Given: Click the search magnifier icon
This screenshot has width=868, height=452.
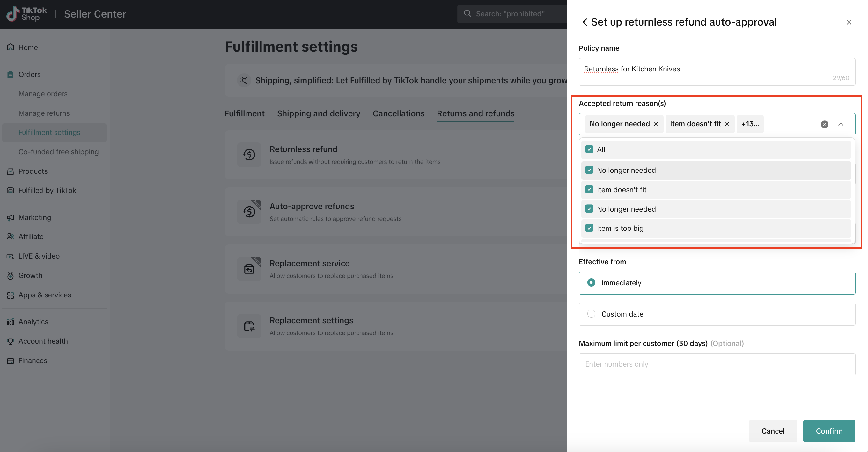Looking at the screenshot, I should coord(467,13).
